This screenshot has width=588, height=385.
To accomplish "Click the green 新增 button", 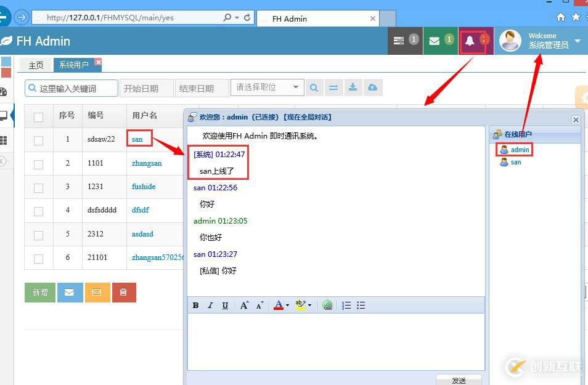I will point(39,292).
